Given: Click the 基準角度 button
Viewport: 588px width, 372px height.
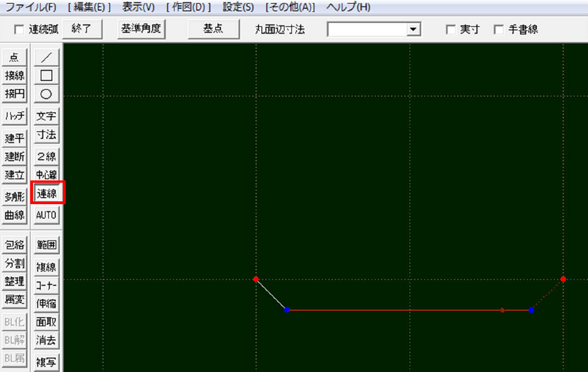Looking at the screenshot, I should (141, 29).
